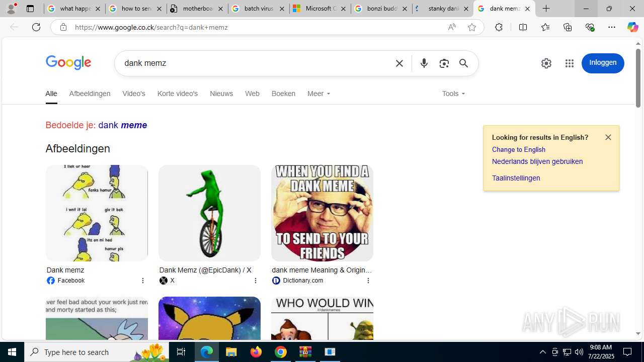Screen dimensions: 644x362
Task: Click the X source icon
Action: [164, 281]
